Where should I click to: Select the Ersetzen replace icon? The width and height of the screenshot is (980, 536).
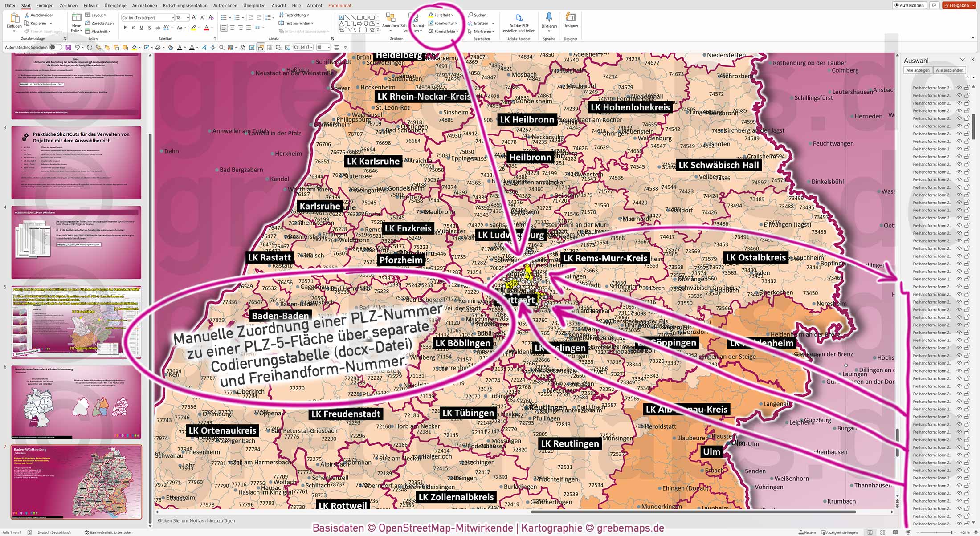(470, 23)
